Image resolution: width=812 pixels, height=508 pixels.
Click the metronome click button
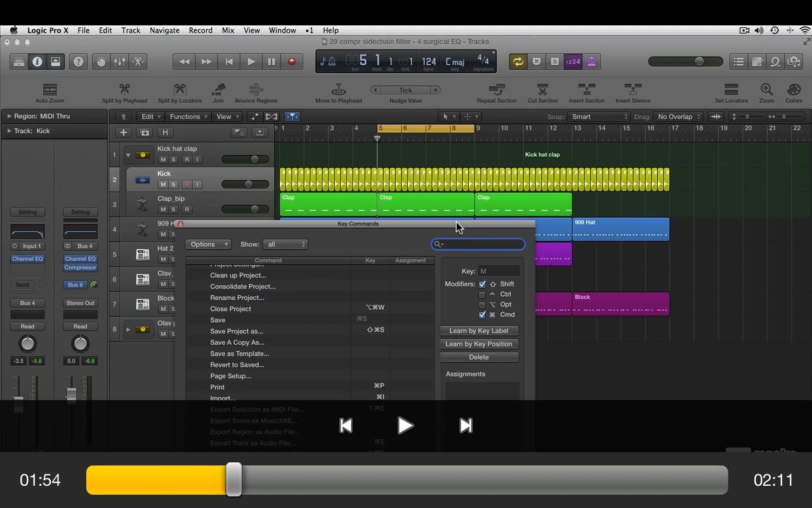click(591, 62)
